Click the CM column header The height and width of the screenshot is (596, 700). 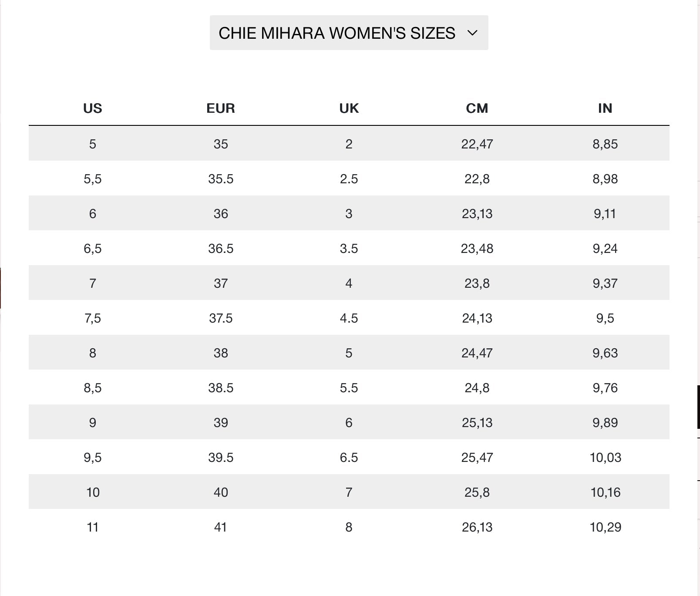point(477,108)
